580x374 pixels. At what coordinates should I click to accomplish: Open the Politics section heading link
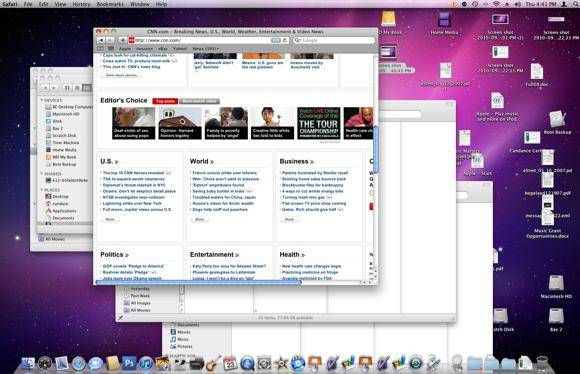pyautogui.click(x=114, y=255)
